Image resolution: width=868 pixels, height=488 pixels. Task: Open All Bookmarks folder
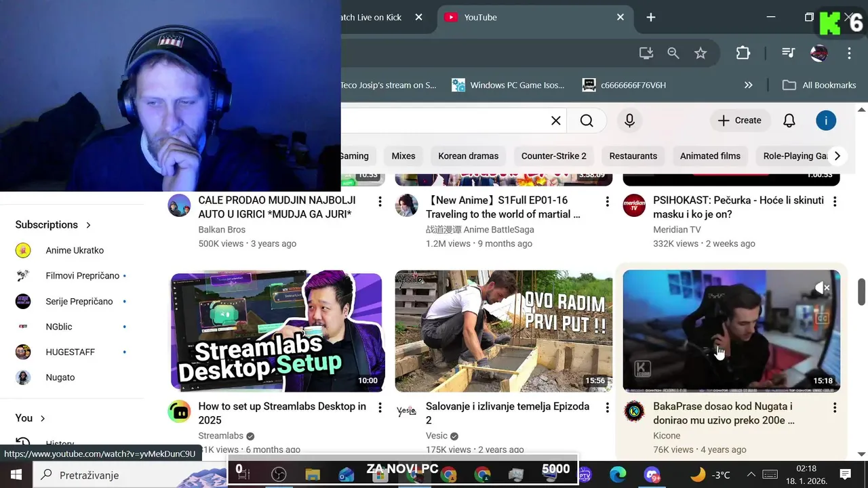point(819,85)
